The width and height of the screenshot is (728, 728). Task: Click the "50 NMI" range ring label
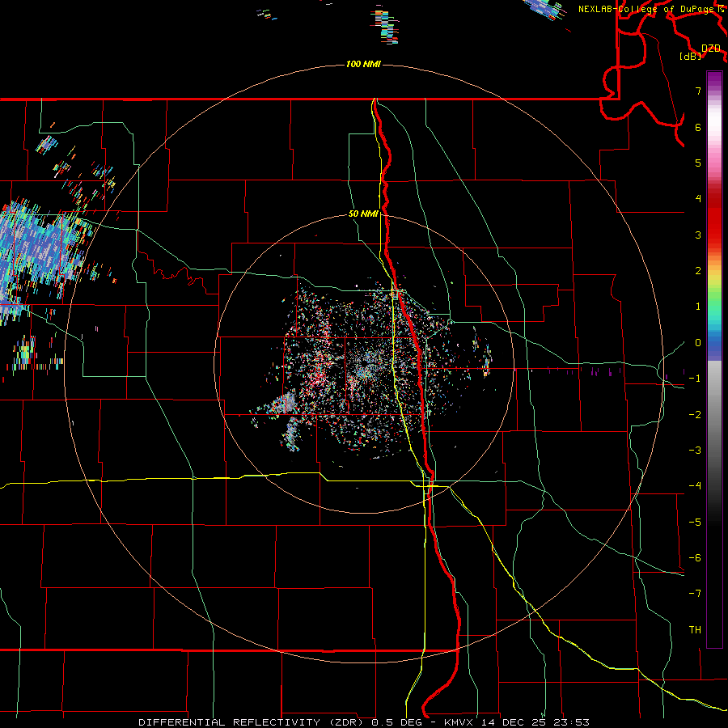[363, 214]
